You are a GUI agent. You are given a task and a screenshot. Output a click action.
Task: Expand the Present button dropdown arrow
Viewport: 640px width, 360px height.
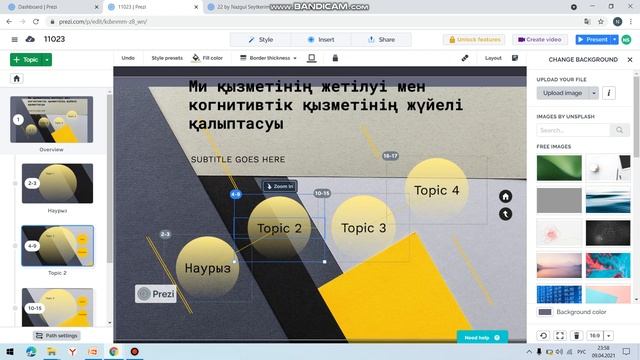click(615, 40)
